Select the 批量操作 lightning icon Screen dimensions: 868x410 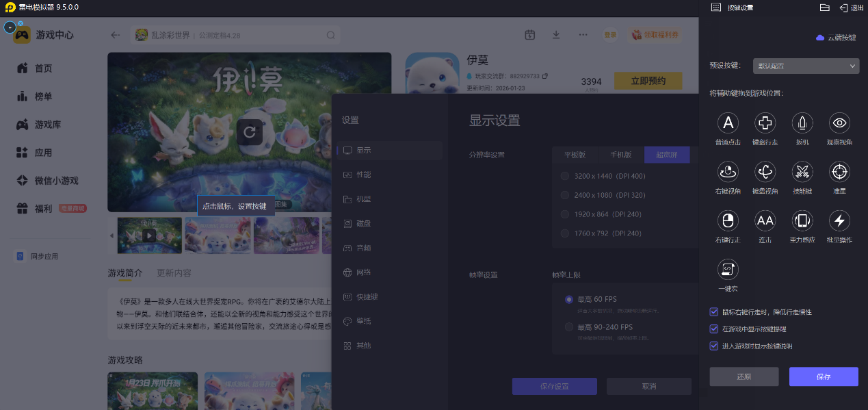point(839,220)
